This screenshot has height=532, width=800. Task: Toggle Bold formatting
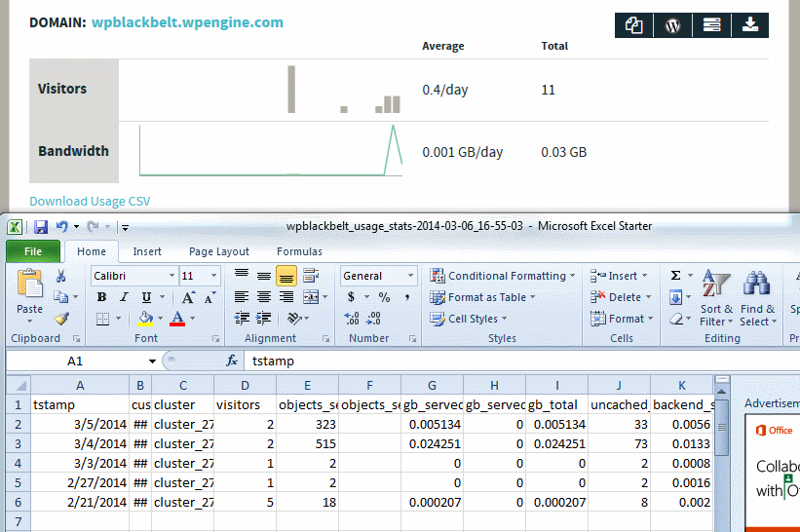point(101,297)
